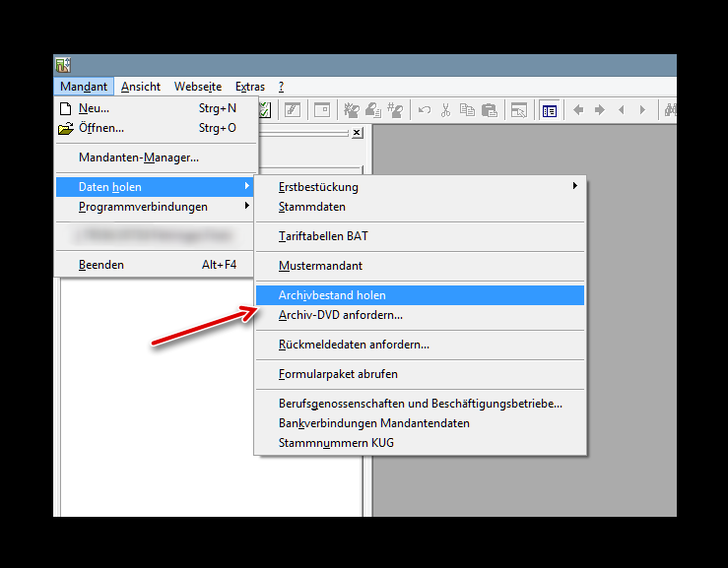Click the Cut scissors icon
The height and width of the screenshot is (568, 728).
(x=446, y=110)
